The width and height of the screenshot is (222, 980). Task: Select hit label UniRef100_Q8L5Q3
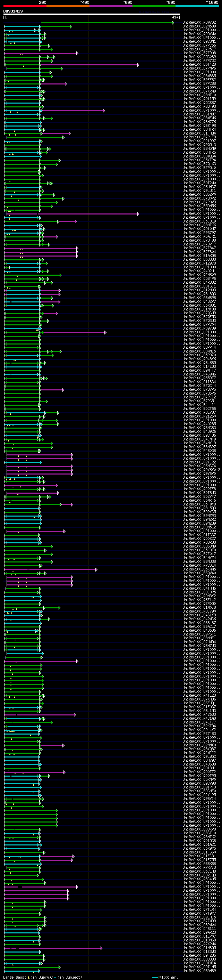199,508
